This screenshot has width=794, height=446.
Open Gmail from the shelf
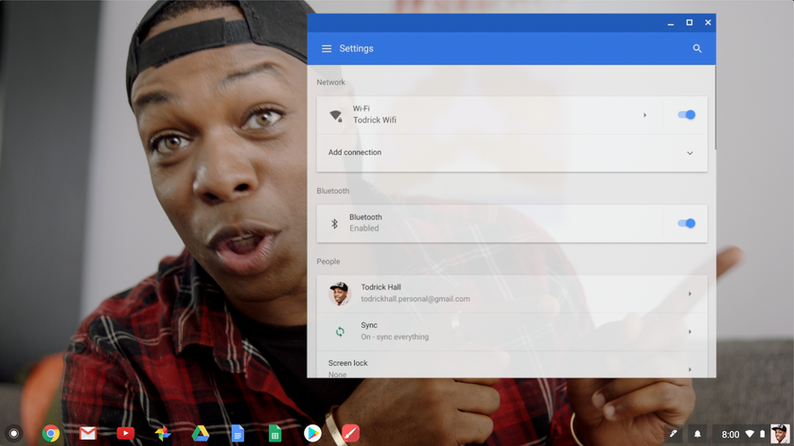(88, 433)
